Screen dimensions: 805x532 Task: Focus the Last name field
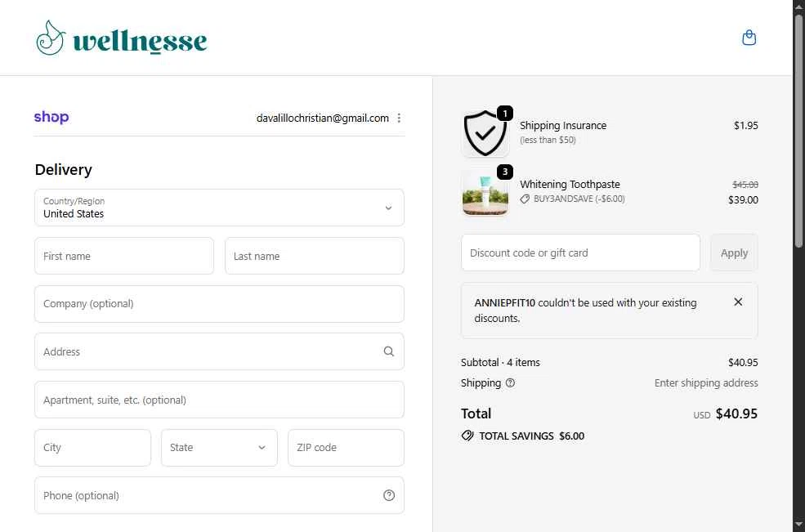(314, 256)
